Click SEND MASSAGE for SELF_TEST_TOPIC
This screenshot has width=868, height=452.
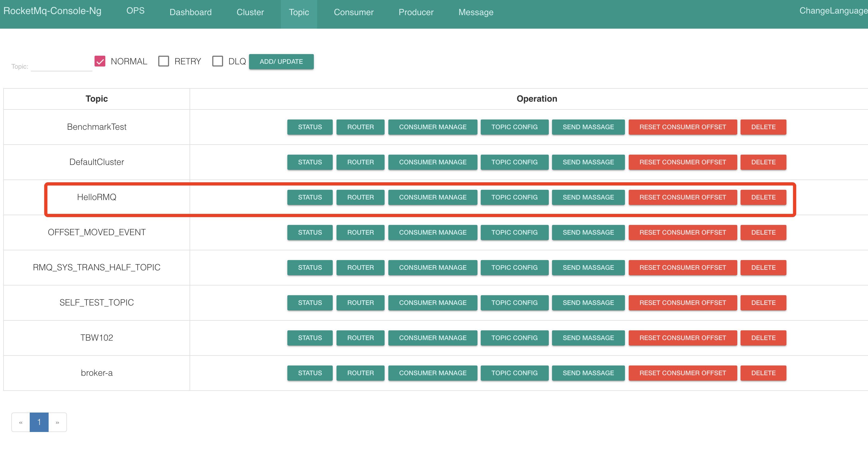(x=588, y=303)
